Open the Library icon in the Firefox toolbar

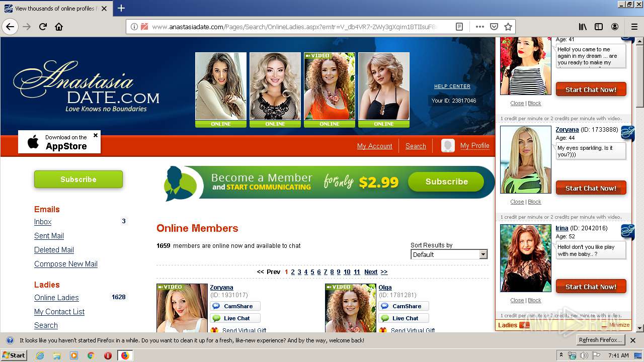[x=583, y=27]
